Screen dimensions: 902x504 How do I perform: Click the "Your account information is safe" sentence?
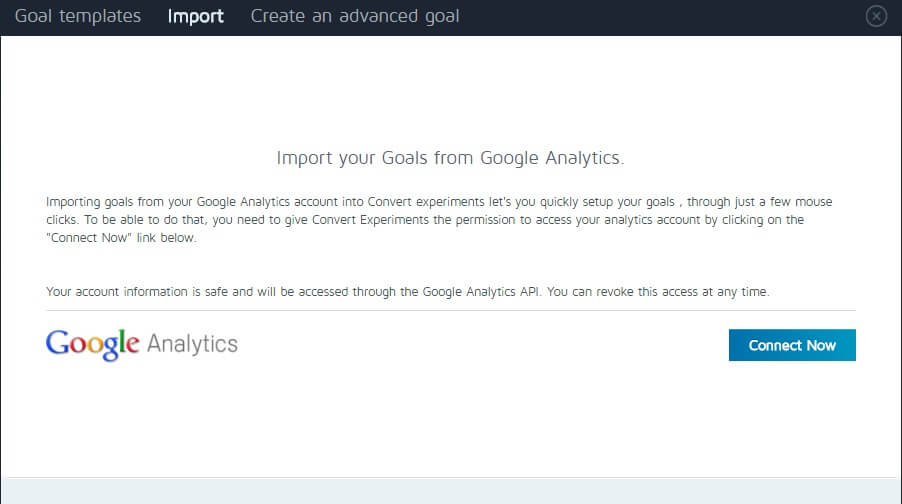tap(142, 291)
